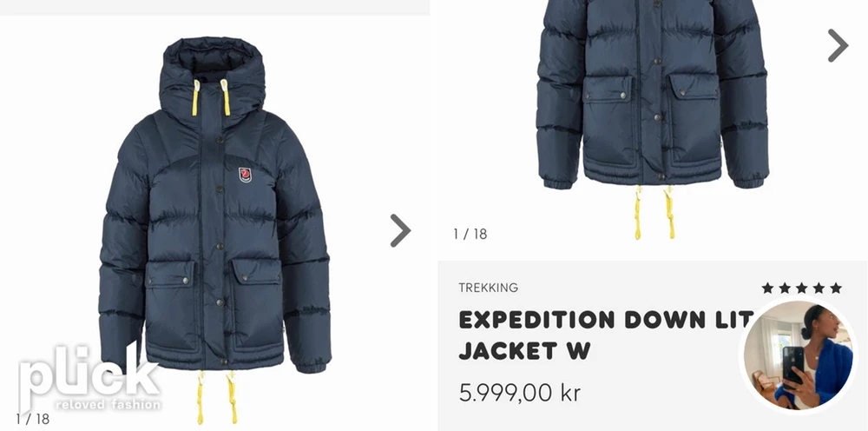The width and height of the screenshot is (868, 431).
Task: Click the Expedition Down Lite Jacket W title
Action: pyautogui.click(x=606, y=335)
